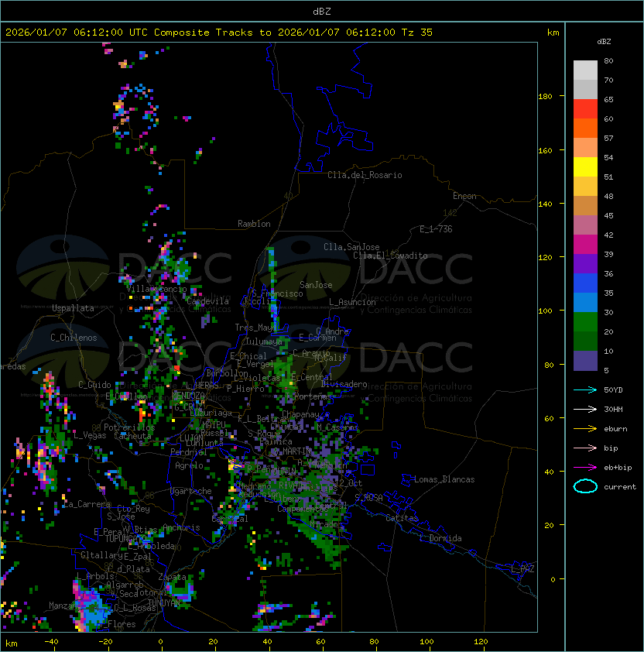Screen dimensions: 644x652
Task: Select the magenta 39-42 dBZ swatch
Action: tap(585, 244)
